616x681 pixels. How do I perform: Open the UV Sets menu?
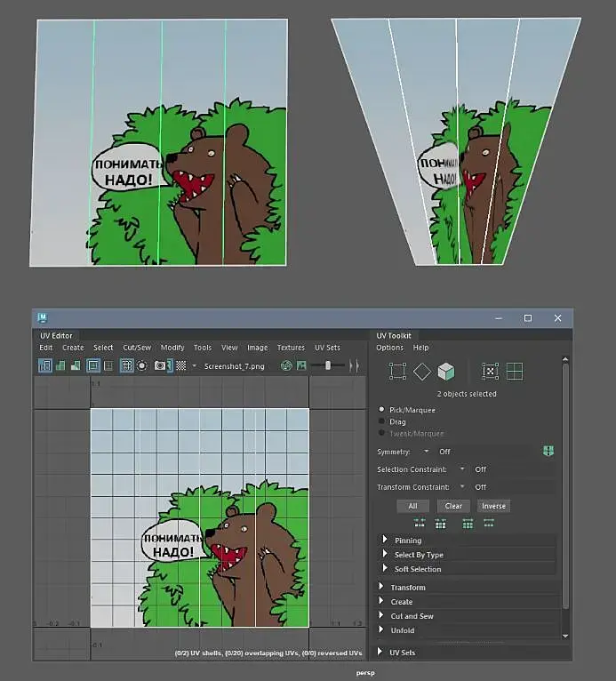click(327, 348)
